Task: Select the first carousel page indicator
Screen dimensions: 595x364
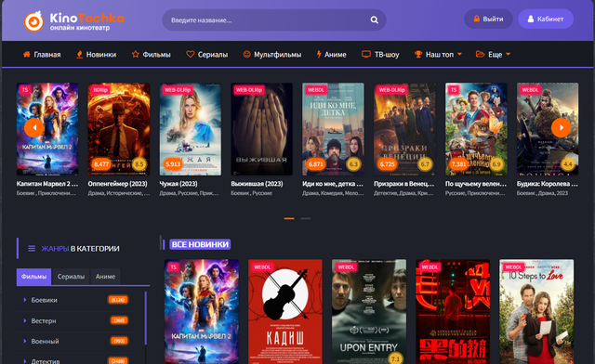Action: [289, 218]
